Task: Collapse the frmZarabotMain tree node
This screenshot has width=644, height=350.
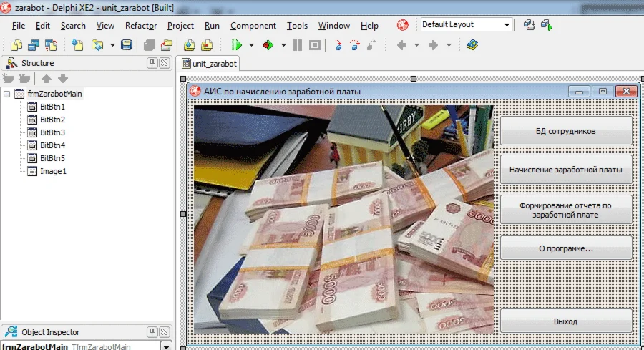Action: (x=7, y=94)
